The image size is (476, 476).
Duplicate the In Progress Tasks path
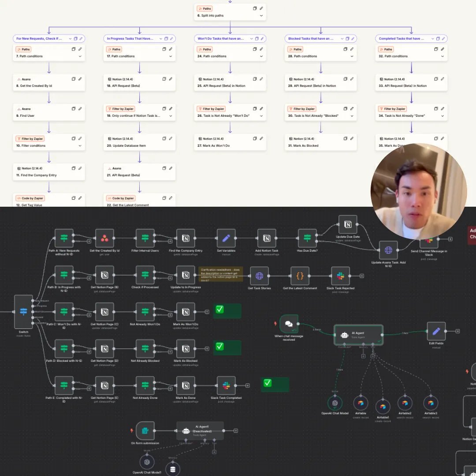(x=166, y=38)
